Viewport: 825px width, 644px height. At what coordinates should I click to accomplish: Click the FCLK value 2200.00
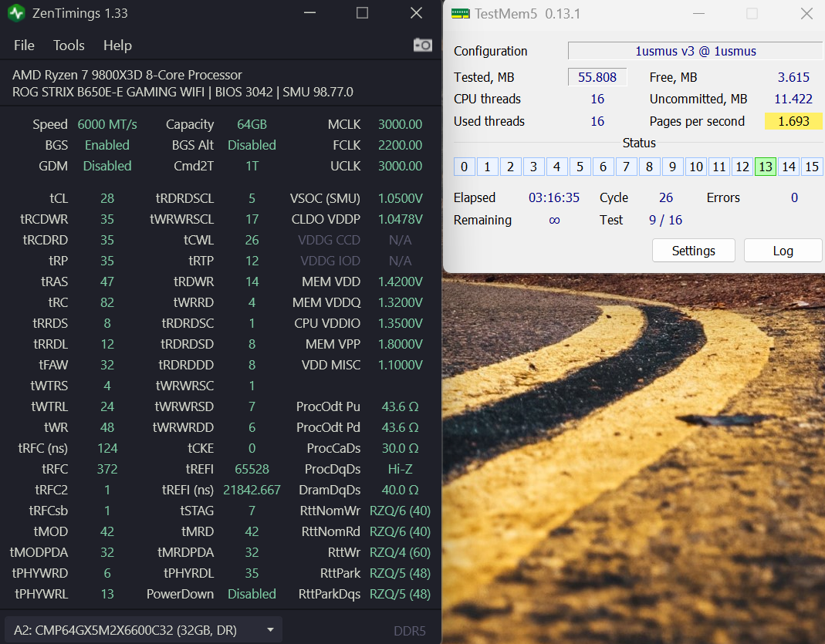tap(400, 145)
